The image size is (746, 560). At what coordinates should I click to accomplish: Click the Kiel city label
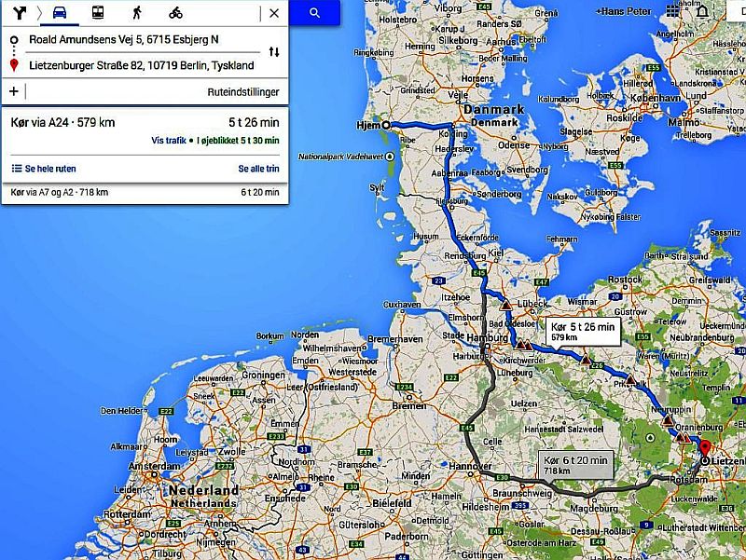(496, 252)
